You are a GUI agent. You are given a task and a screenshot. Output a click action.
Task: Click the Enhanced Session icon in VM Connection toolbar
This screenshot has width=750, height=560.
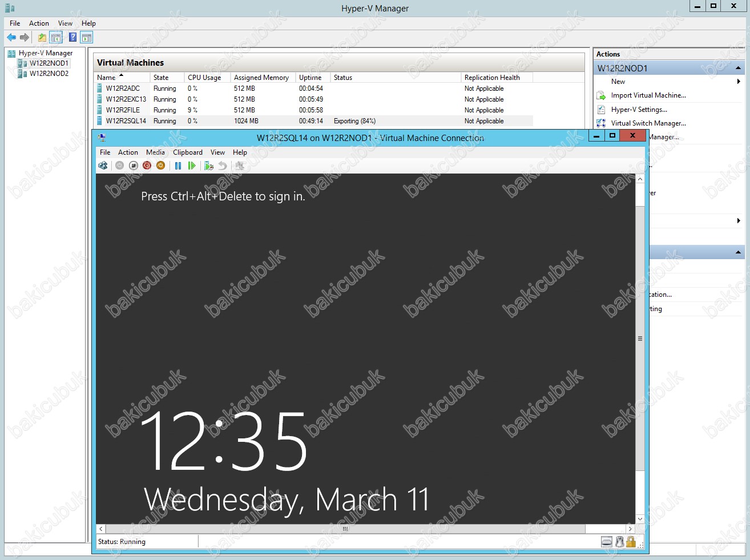click(x=240, y=166)
